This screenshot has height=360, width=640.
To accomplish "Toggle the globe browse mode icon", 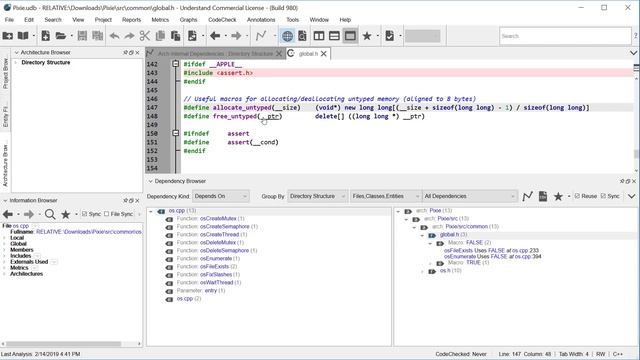I will 287,36.
